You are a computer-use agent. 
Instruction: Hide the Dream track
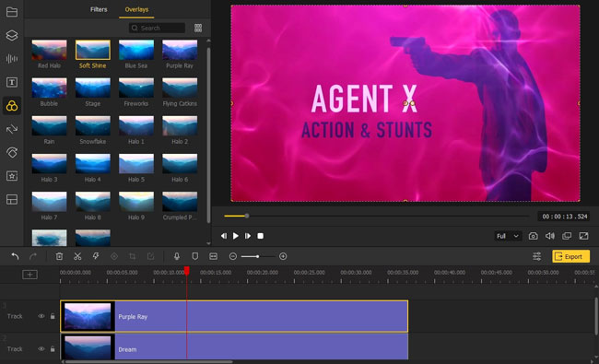pos(41,349)
